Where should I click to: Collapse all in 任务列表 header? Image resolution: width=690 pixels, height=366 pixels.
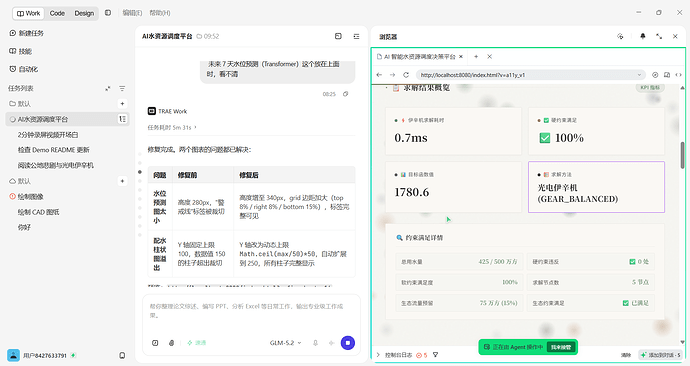click(x=108, y=88)
